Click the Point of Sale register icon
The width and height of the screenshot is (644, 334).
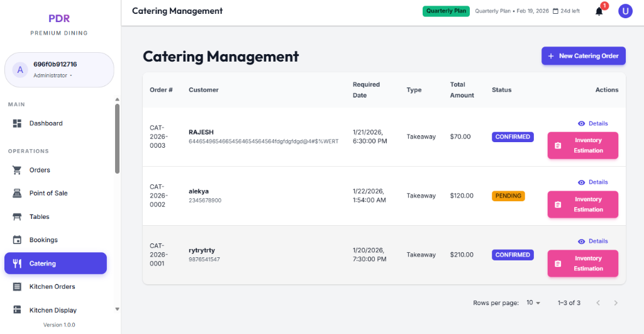tap(18, 193)
